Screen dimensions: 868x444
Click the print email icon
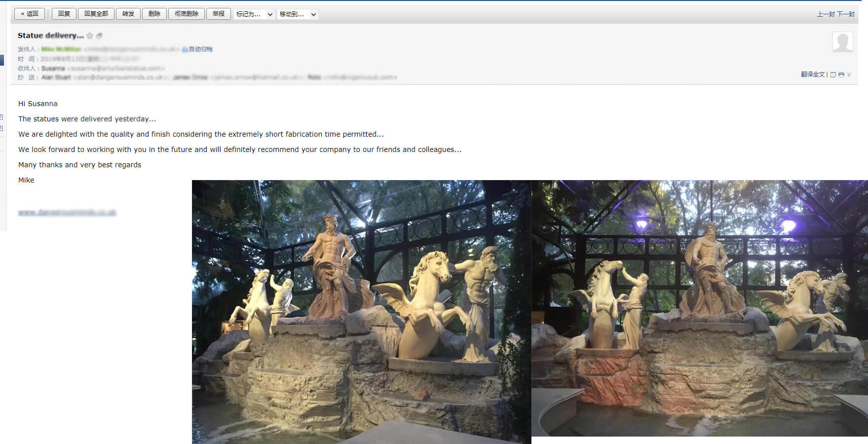point(841,74)
